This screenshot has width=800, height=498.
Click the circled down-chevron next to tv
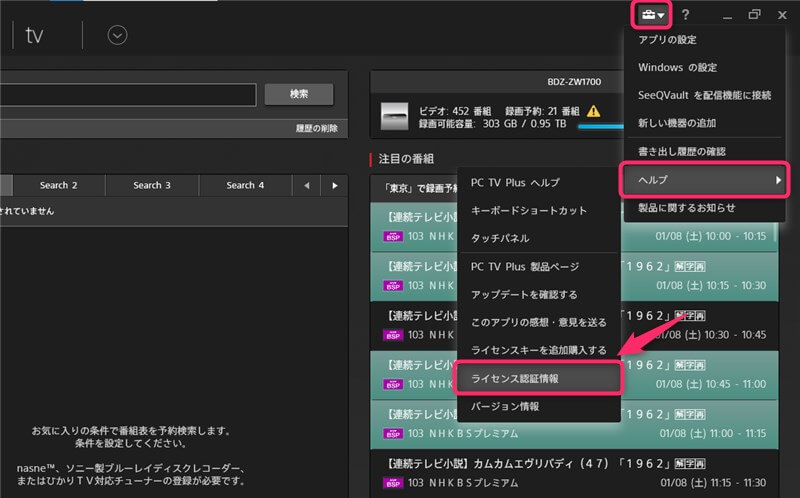pyautogui.click(x=117, y=35)
